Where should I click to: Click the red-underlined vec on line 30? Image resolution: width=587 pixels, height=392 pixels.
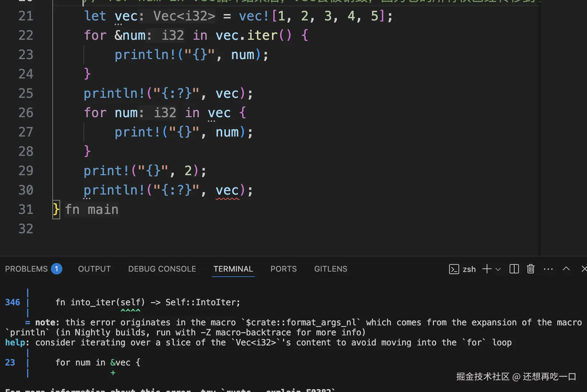227,191
